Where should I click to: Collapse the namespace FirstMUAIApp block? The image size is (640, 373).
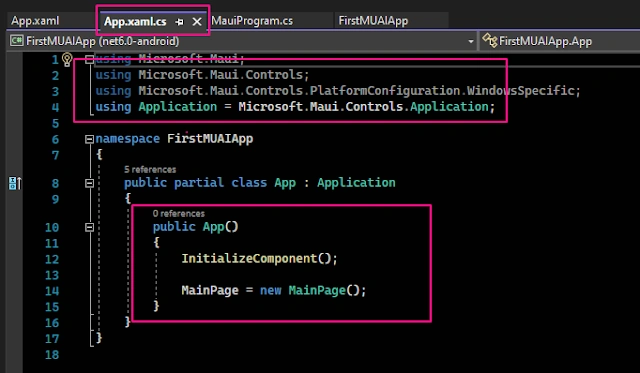tap(89, 140)
